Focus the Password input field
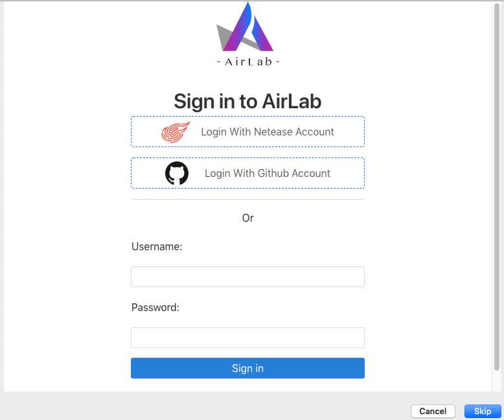 click(x=247, y=338)
